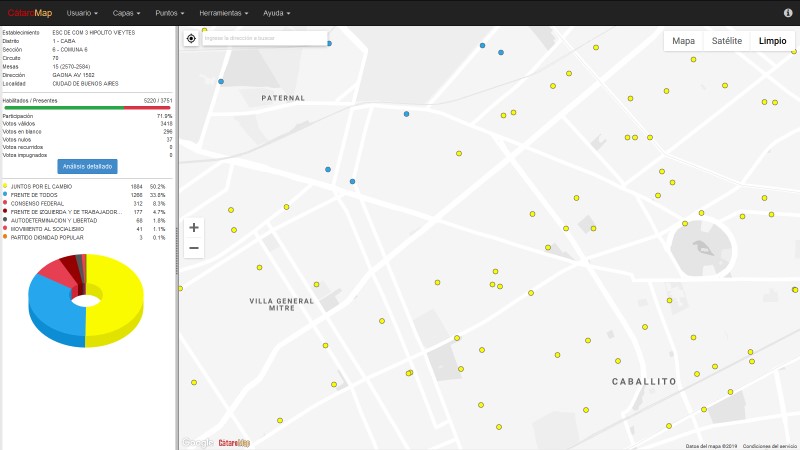Click the red swatch for Consenso Federal
This screenshot has height=450, width=800.
coord(5,203)
